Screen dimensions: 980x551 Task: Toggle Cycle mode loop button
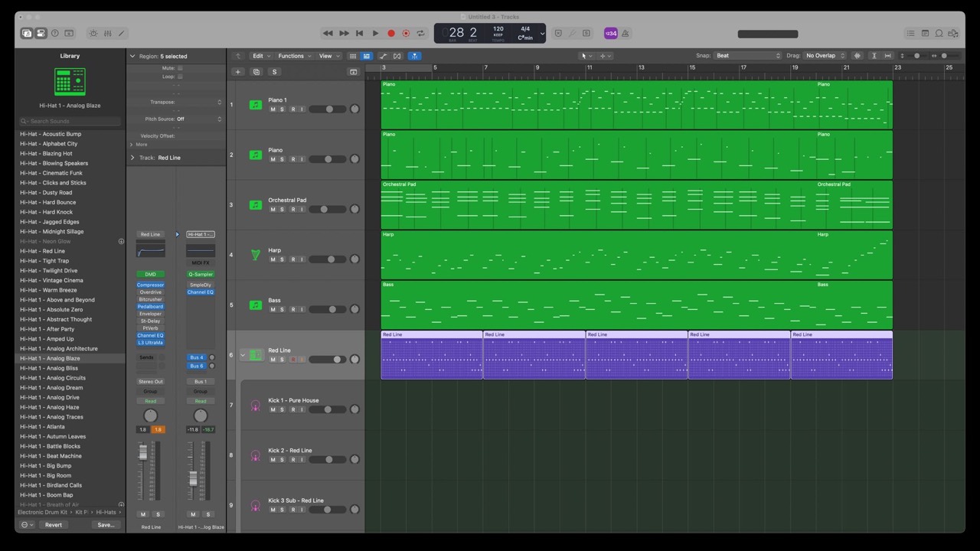(x=420, y=34)
